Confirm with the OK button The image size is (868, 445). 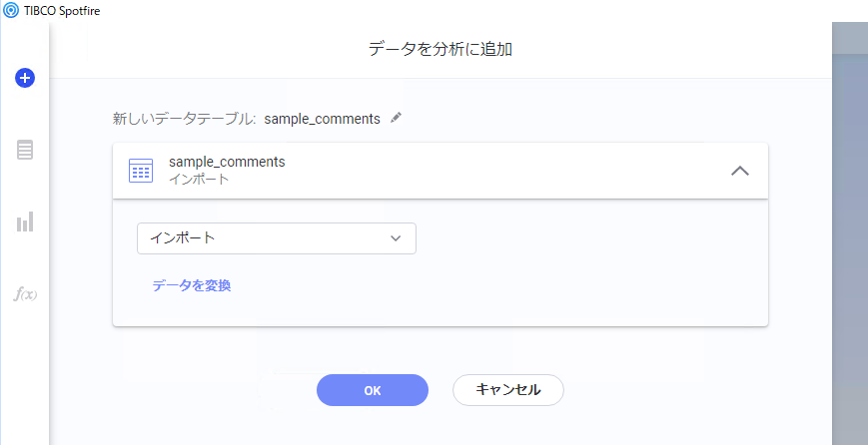click(x=373, y=390)
